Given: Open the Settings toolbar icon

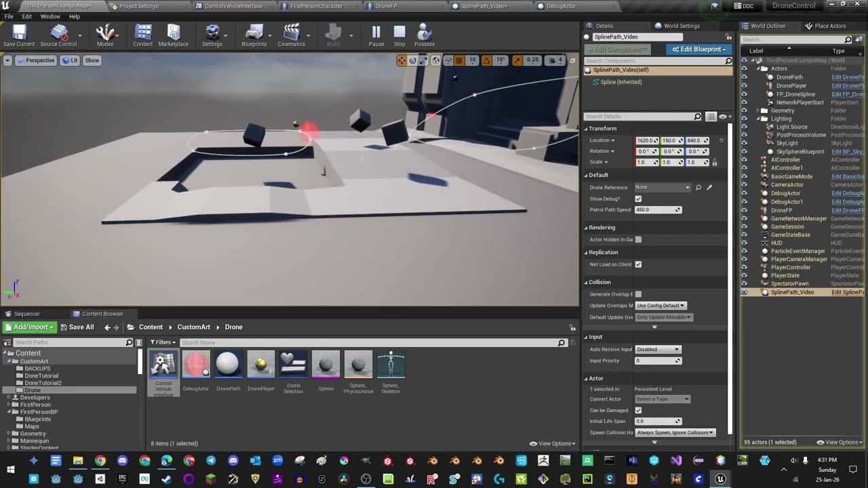Looking at the screenshot, I should point(212,35).
